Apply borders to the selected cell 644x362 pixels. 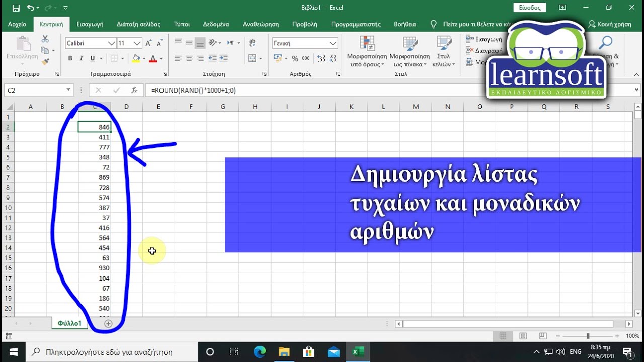114,58
